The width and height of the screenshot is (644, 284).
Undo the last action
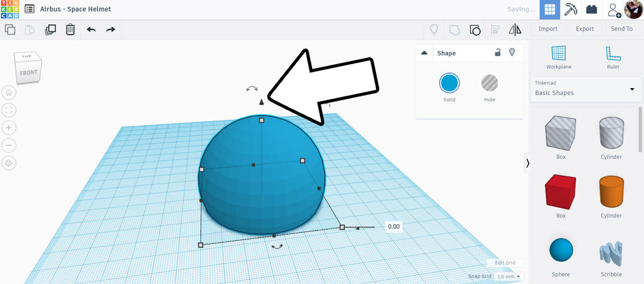click(x=91, y=30)
